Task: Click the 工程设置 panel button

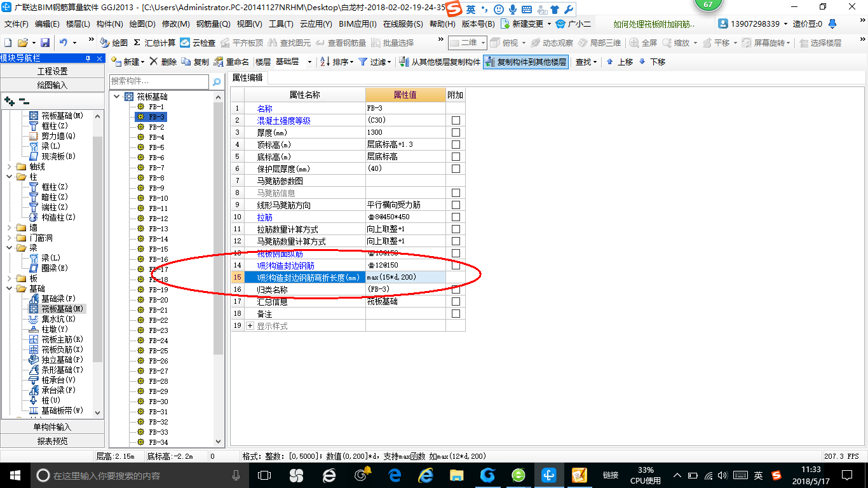Action: (52, 71)
